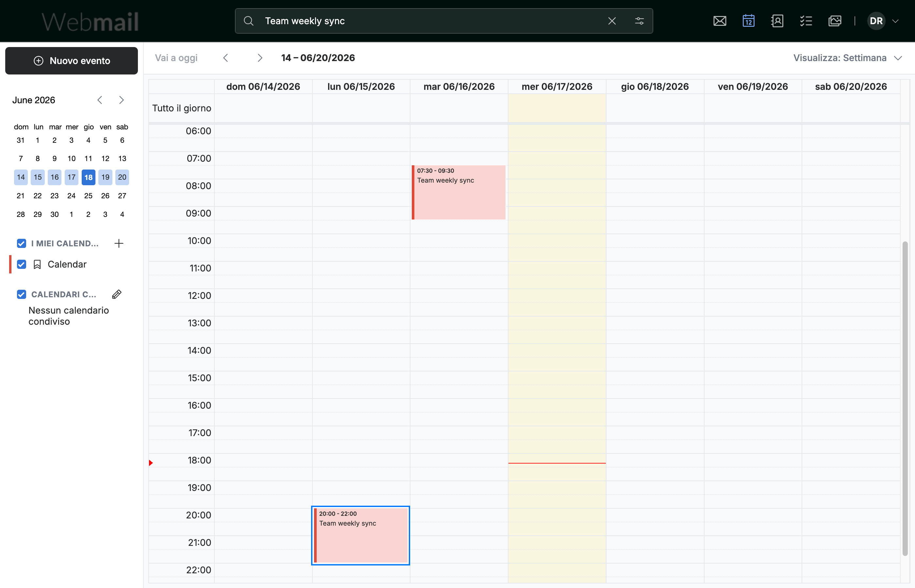Go to the previous week

[x=226, y=57]
